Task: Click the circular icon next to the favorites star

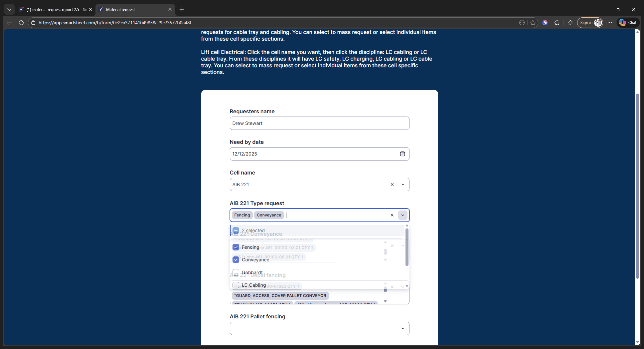Action: point(522,23)
